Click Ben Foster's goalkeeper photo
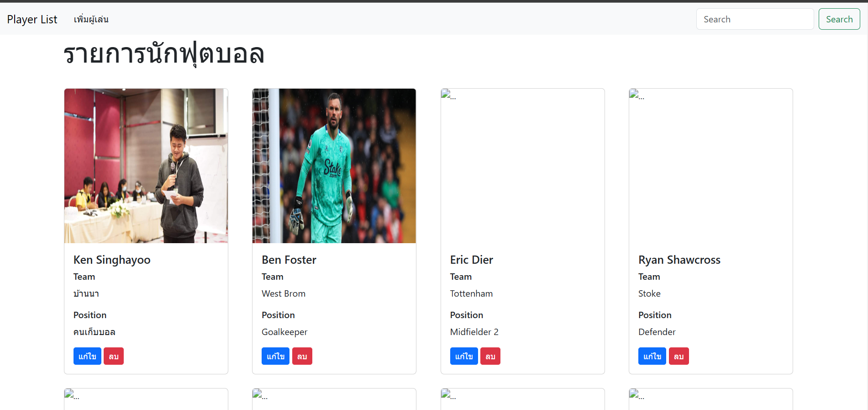Image resolution: width=868 pixels, height=410 pixels. point(334,166)
